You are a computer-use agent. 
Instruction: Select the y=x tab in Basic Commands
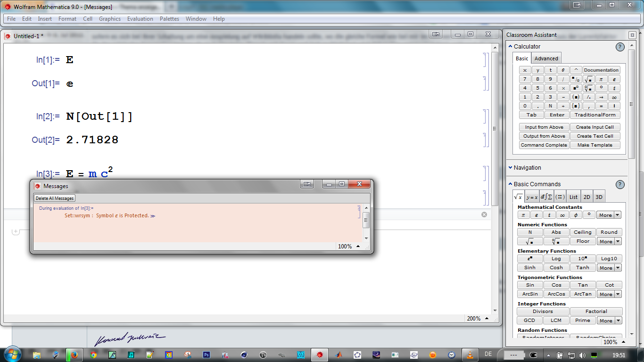[531, 197]
